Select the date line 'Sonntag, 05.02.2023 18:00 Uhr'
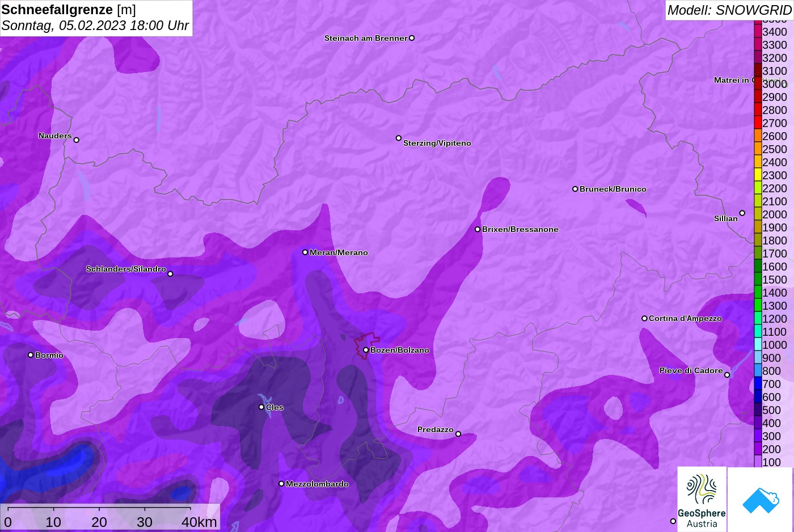The height and width of the screenshot is (532, 794). tap(95, 26)
